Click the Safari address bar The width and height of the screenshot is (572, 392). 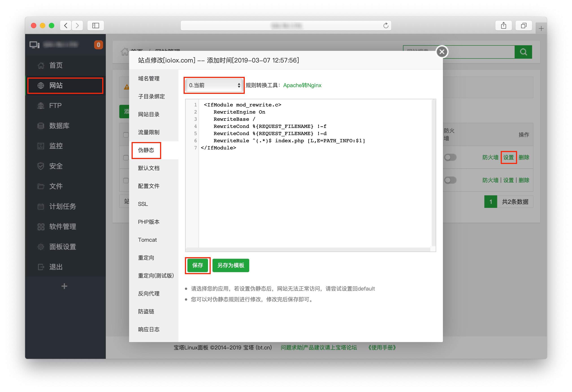[x=286, y=25]
